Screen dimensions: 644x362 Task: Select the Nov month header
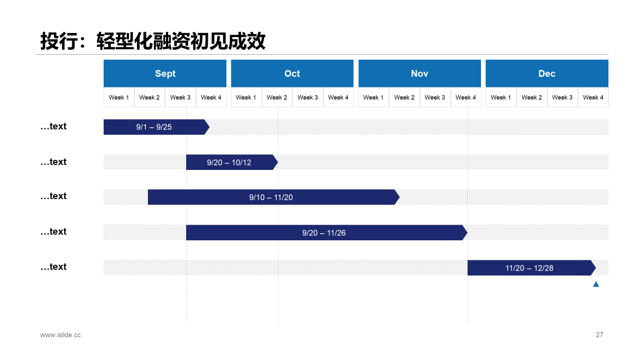(420, 73)
